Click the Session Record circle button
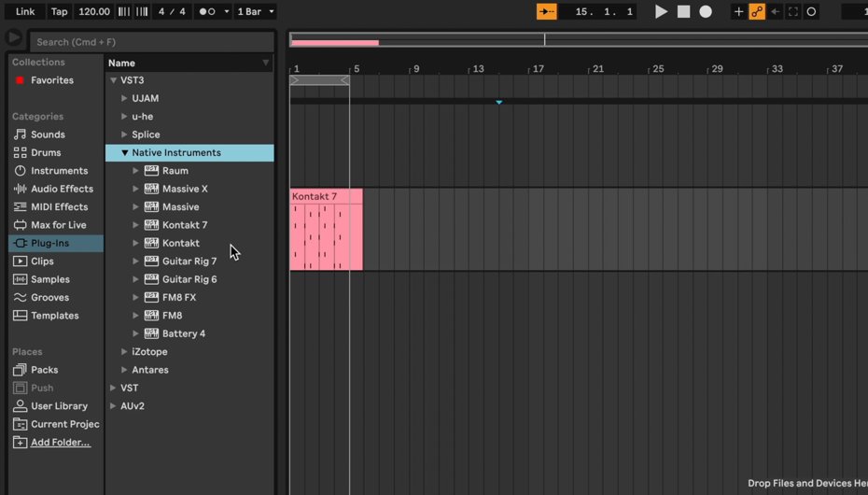The height and width of the screenshot is (495, 868). click(x=811, y=11)
